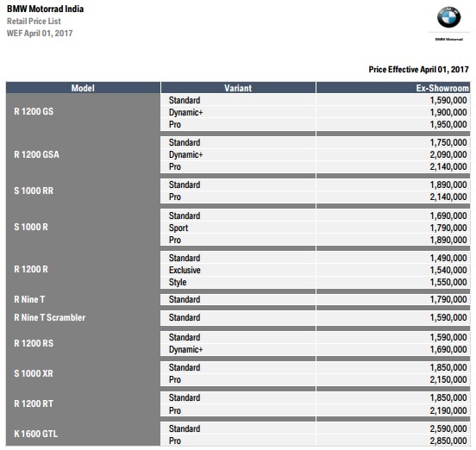Click the price 2,150,000
The height and width of the screenshot is (450, 476).
coord(448,379)
